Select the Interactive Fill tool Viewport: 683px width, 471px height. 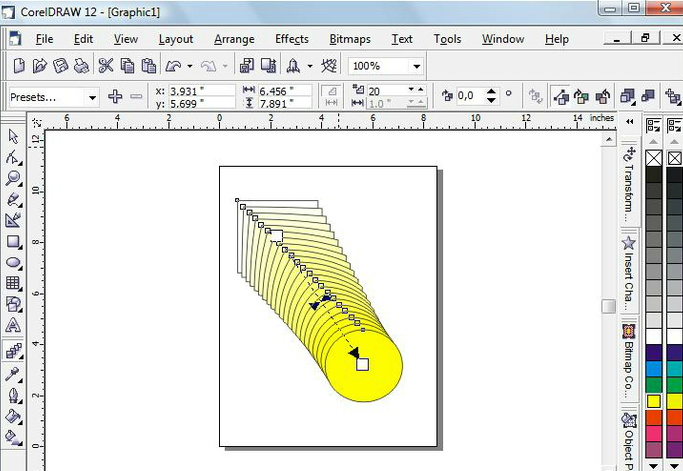(x=13, y=437)
